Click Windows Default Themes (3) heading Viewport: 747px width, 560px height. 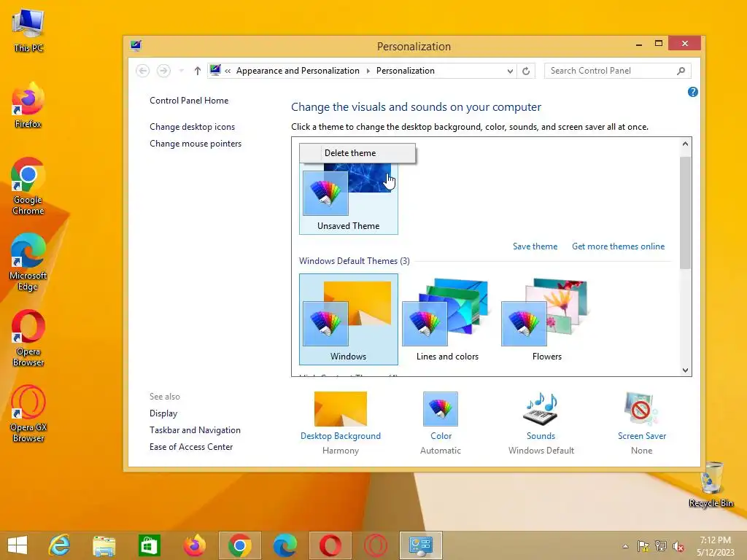[354, 261]
